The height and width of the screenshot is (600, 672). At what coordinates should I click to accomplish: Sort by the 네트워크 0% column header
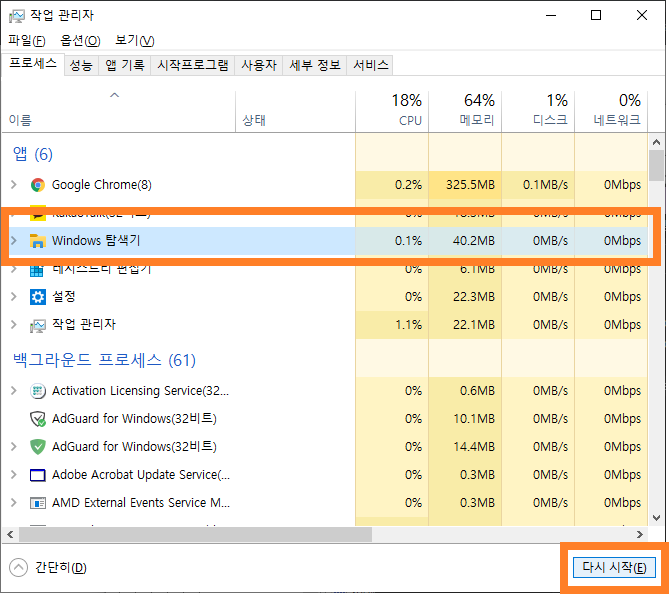pos(611,111)
